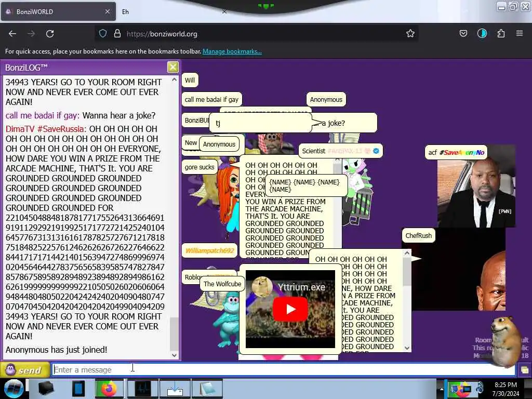
Task: Open the Firefox taskbar icon
Action: click(x=110, y=389)
